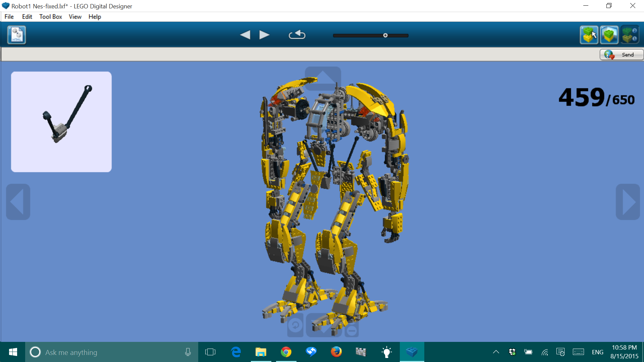Open the Help menu
The height and width of the screenshot is (362, 644).
pos(94,16)
